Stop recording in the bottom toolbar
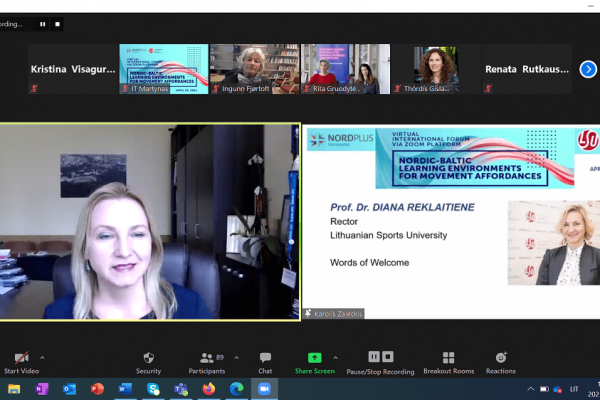This screenshot has height=400, width=600. (x=388, y=357)
